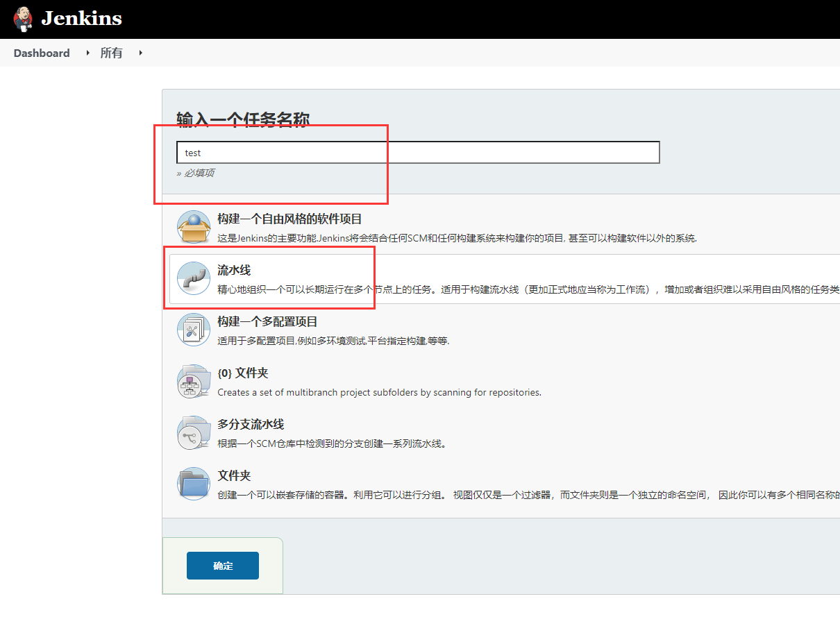Choose the 文件夹 description about nested containers
Viewport: 840px width, 617px height.
528,495
